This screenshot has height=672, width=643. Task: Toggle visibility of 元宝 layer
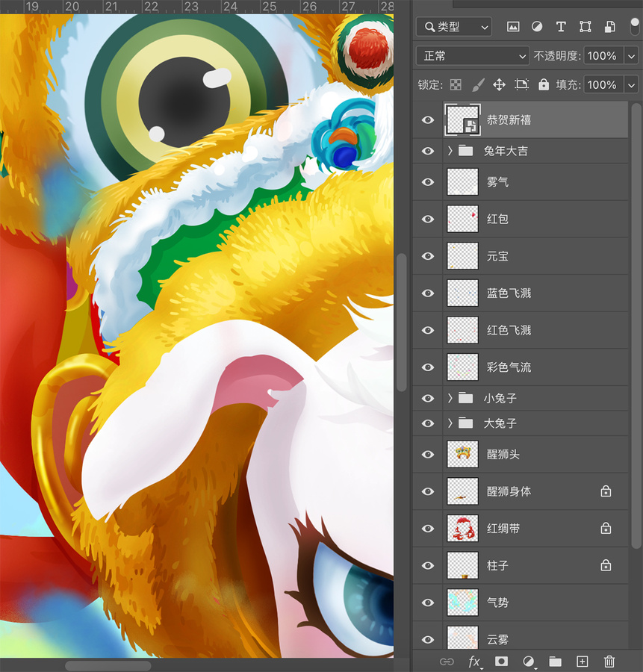coord(428,256)
